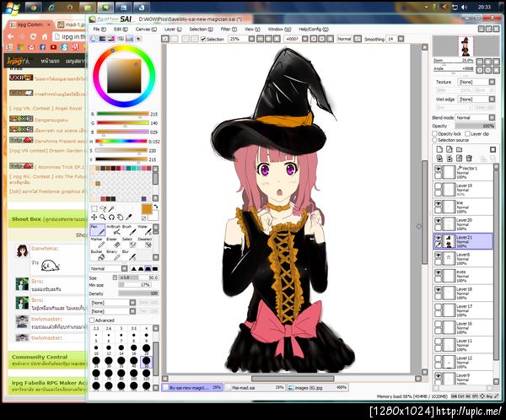This screenshot has width=506, height=420.
Task: Open the canvas zoom 25% dropdown
Action: pos(241,39)
